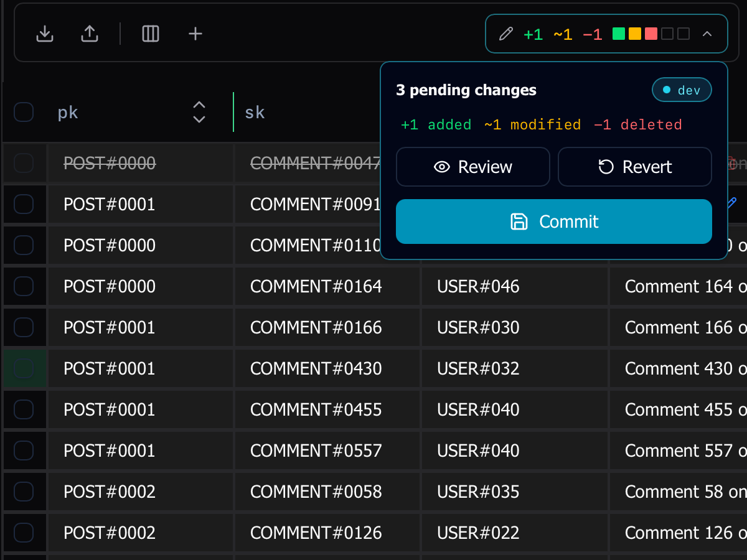Viewport: 747px width, 560px height.
Task: Click the COMMENT#0455 cell
Action: click(x=327, y=409)
